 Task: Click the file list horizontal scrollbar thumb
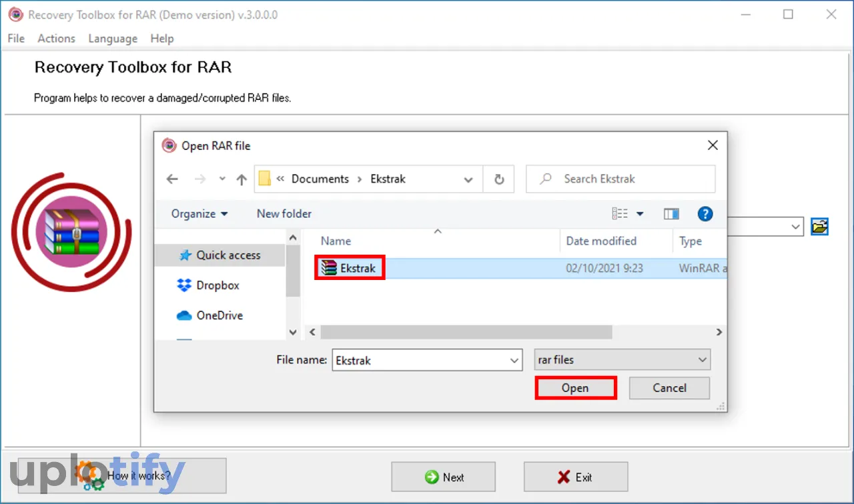[466, 332]
